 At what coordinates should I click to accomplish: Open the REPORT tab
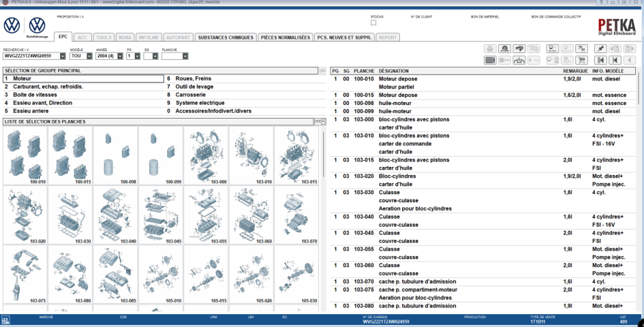[388, 37]
